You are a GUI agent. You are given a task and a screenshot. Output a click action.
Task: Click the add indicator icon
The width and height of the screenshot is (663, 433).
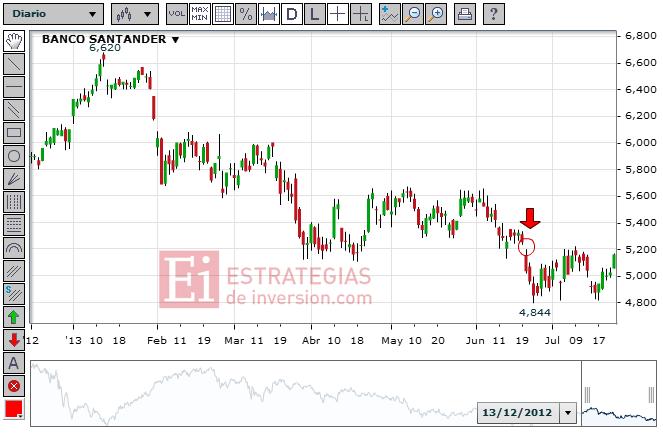coord(389,14)
